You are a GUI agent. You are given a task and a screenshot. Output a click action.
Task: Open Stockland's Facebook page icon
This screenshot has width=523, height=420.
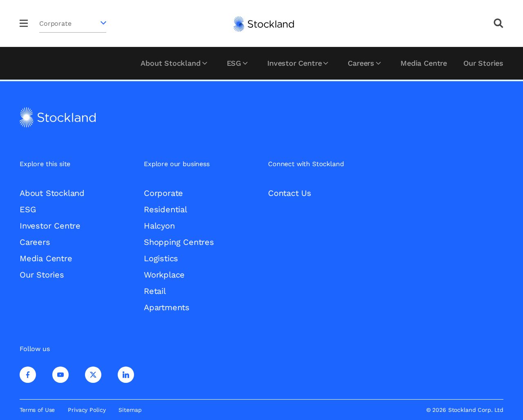(x=28, y=375)
